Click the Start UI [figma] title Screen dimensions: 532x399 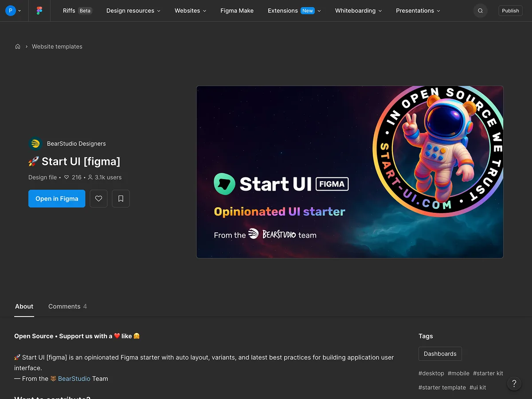[x=74, y=161]
